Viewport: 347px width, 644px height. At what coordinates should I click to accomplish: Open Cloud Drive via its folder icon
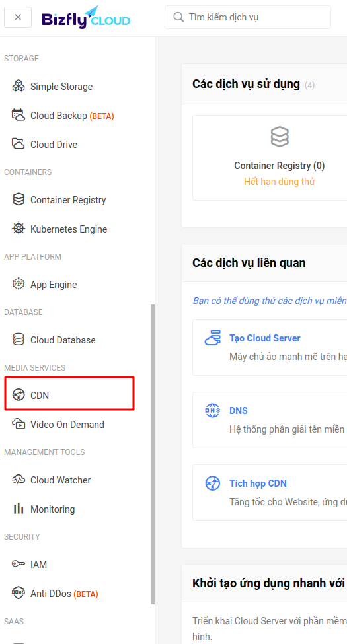click(19, 144)
